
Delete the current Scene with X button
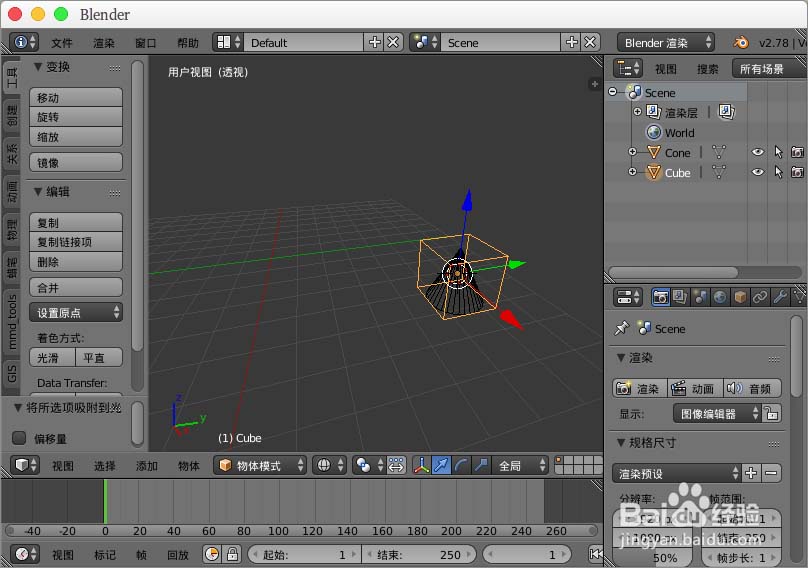point(590,42)
